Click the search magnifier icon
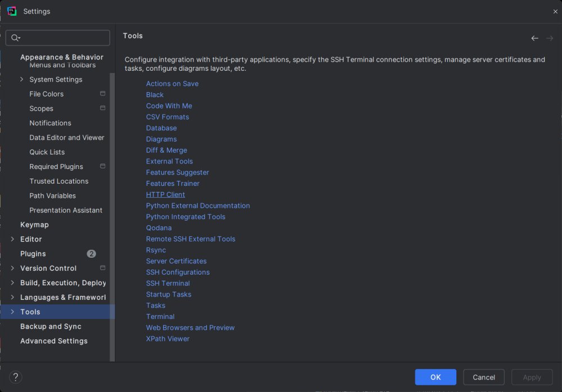The width and height of the screenshot is (562, 392). point(15,38)
